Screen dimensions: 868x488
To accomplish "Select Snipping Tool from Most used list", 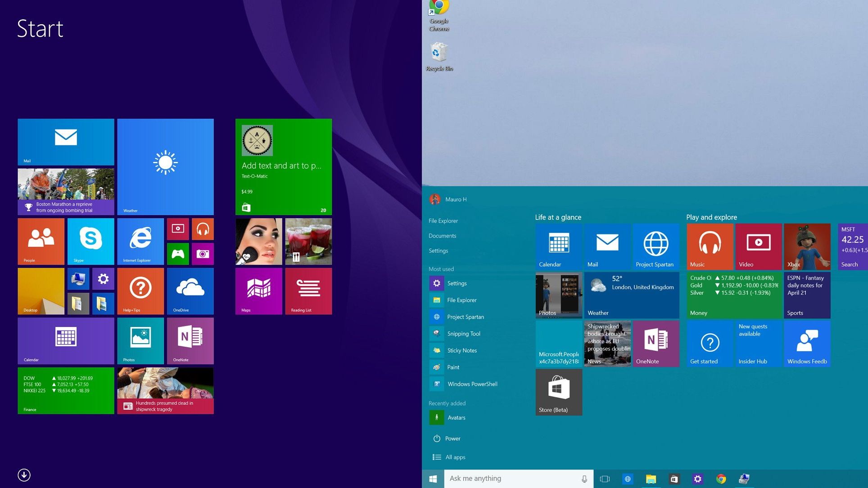I will 456,334.
